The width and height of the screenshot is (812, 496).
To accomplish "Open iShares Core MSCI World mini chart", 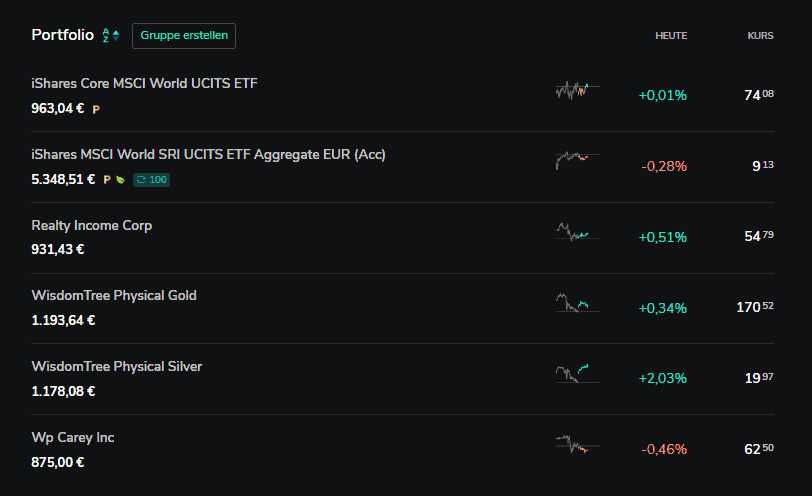I will (577, 91).
